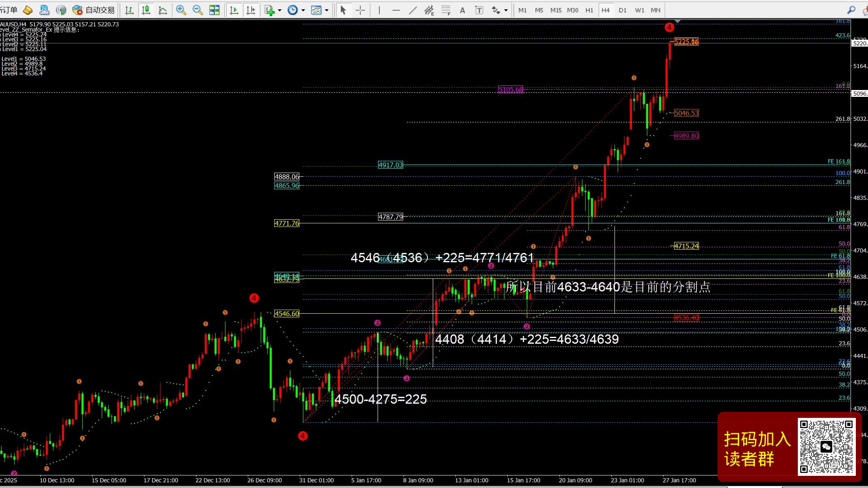
Task: Pick the horizontal line tool
Action: 396,10
